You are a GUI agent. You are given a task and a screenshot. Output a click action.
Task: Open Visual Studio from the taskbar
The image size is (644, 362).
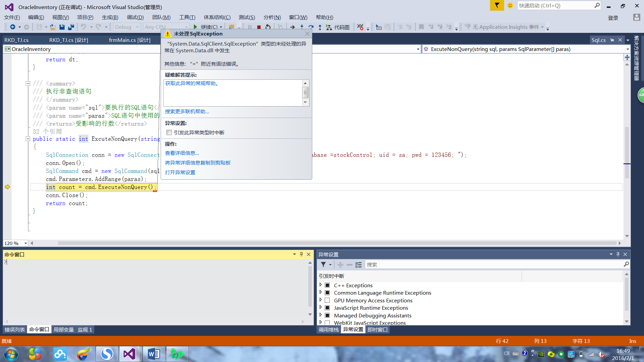coord(129,354)
